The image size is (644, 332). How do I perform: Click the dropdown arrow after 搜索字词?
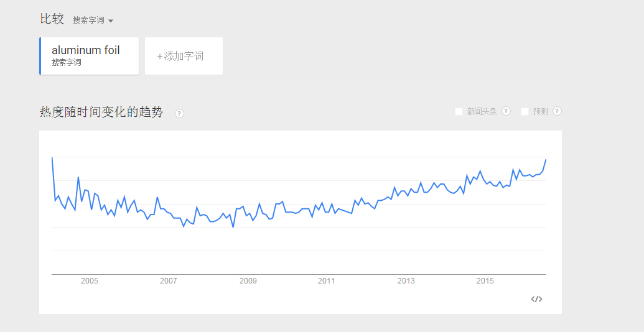click(111, 21)
